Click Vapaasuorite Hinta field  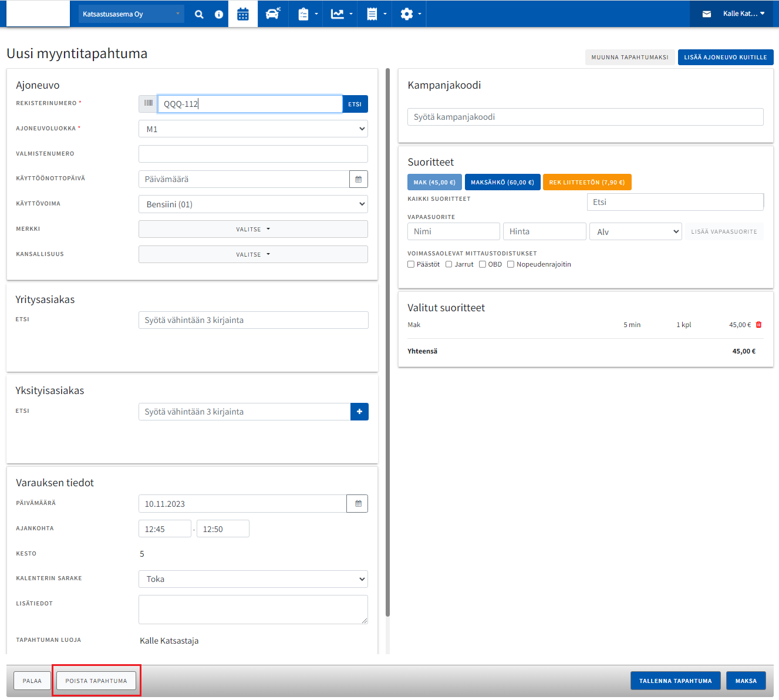tap(545, 231)
